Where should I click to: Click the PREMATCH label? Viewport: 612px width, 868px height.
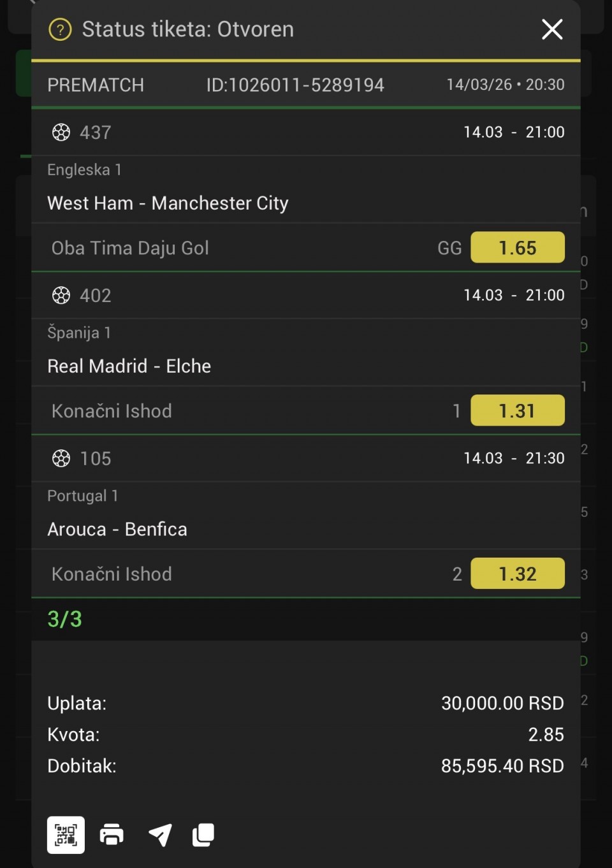click(96, 85)
